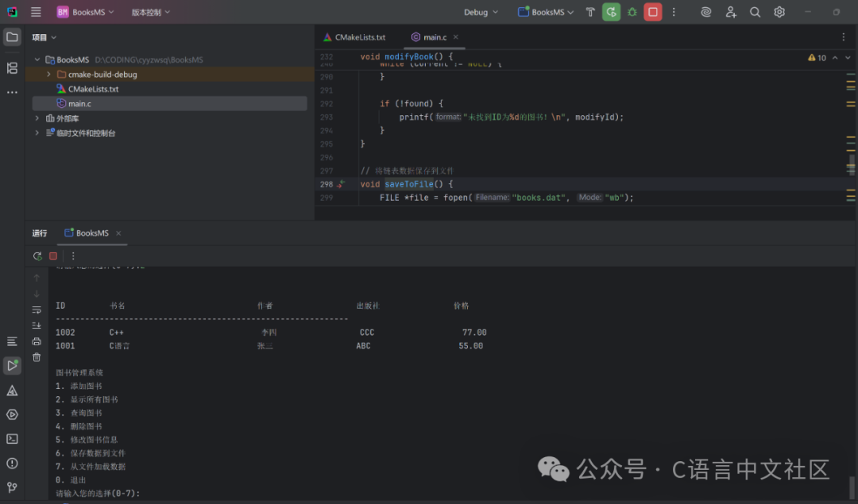Open the editor tabs options menu
Viewport: 858px width, 504px height.
(x=843, y=37)
